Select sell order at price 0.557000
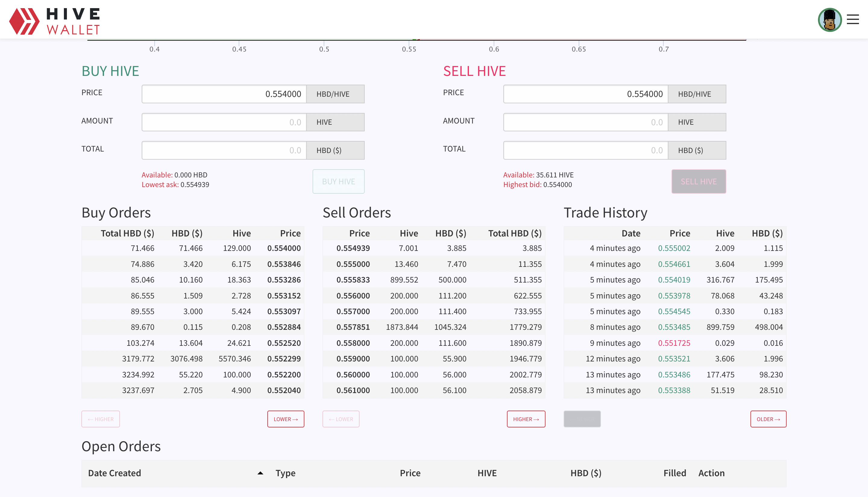 (434, 311)
